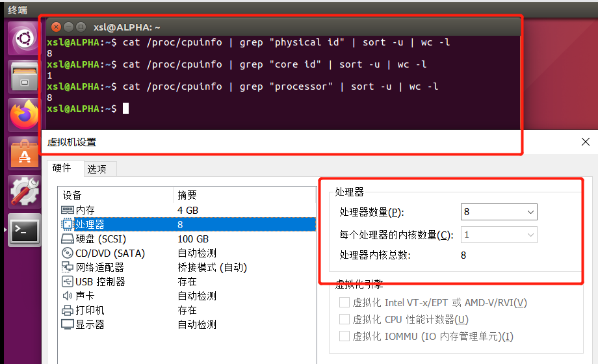Image resolution: width=598 pixels, height=364 pixels.
Task: Minimize the xsl@ALPHA terminal window
Action: pyautogui.click(x=68, y=27)
